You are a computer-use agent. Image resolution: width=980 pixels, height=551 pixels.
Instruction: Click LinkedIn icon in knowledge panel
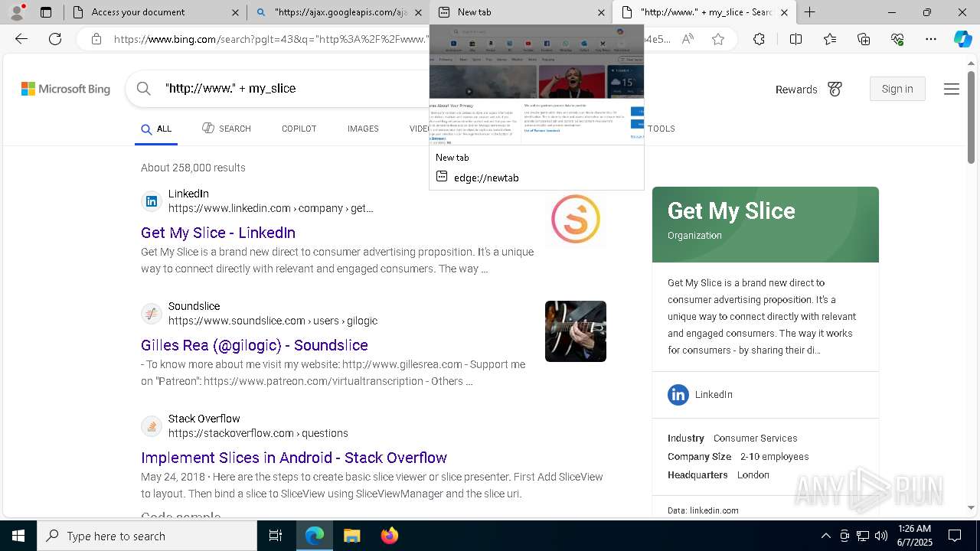tap(678, 395)
